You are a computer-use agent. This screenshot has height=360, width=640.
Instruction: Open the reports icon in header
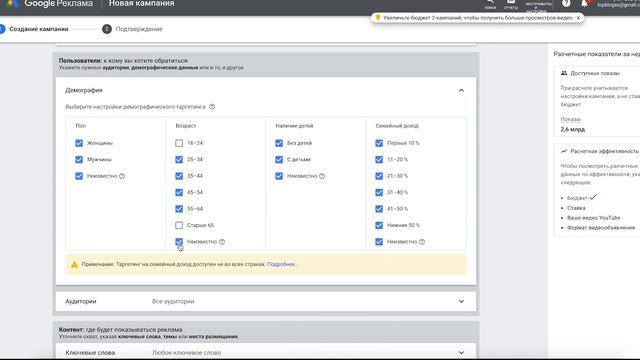coord(511,3)
